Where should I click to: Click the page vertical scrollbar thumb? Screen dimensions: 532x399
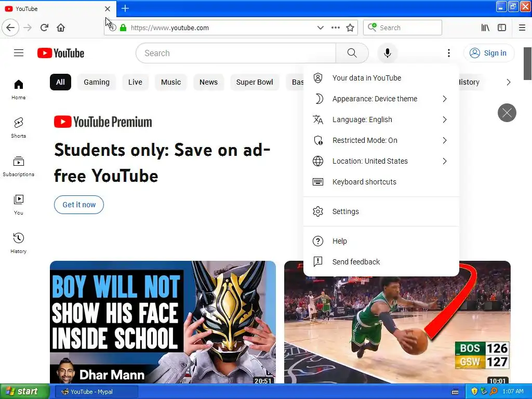click(527, 63)
